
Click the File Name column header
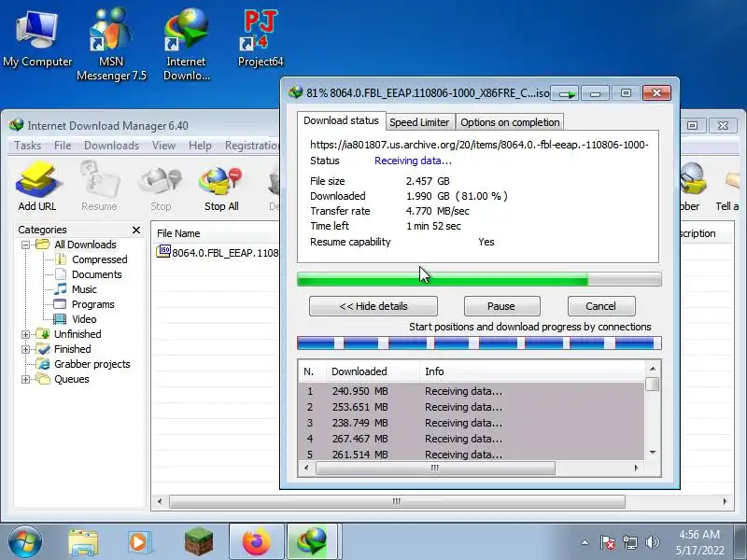(x=178, y=233)
